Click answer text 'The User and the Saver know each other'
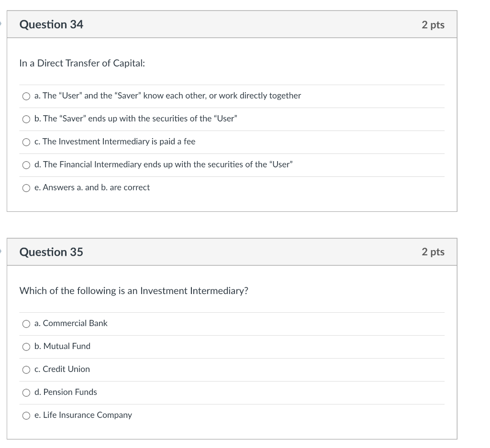The width and height of the screenshot is (490, 448). [x=167, y=96]
